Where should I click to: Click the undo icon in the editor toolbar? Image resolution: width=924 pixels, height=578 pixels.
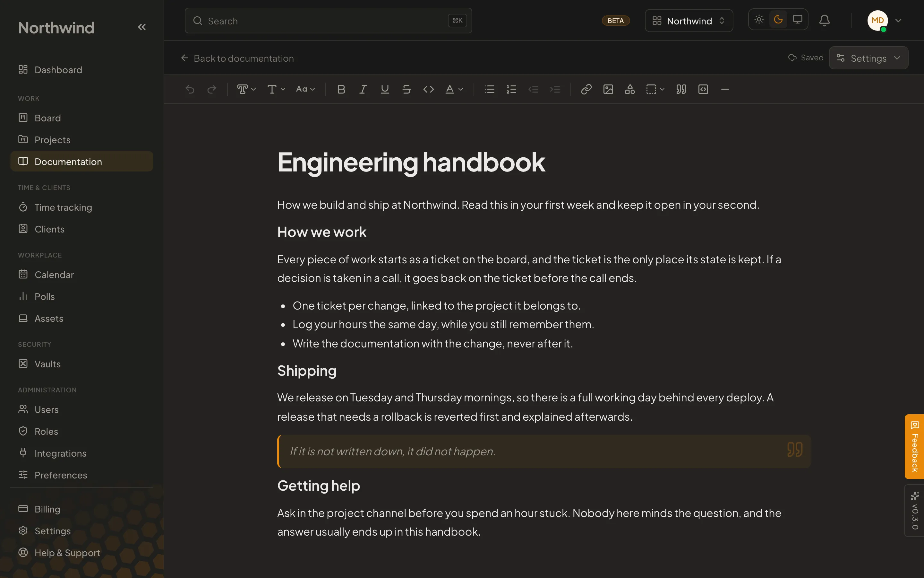pyautogui.click(x=190, y=90)
